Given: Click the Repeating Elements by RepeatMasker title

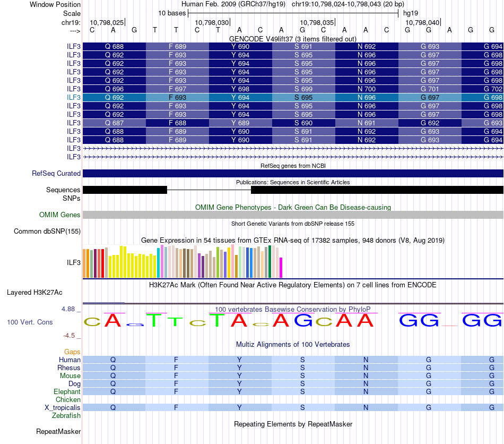Looking at the screenshot, I should point(293,424).
